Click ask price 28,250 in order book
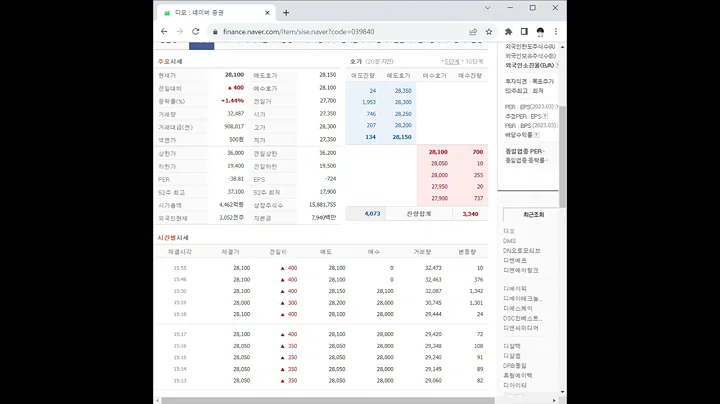720x404 pixels. pos(403,114)
